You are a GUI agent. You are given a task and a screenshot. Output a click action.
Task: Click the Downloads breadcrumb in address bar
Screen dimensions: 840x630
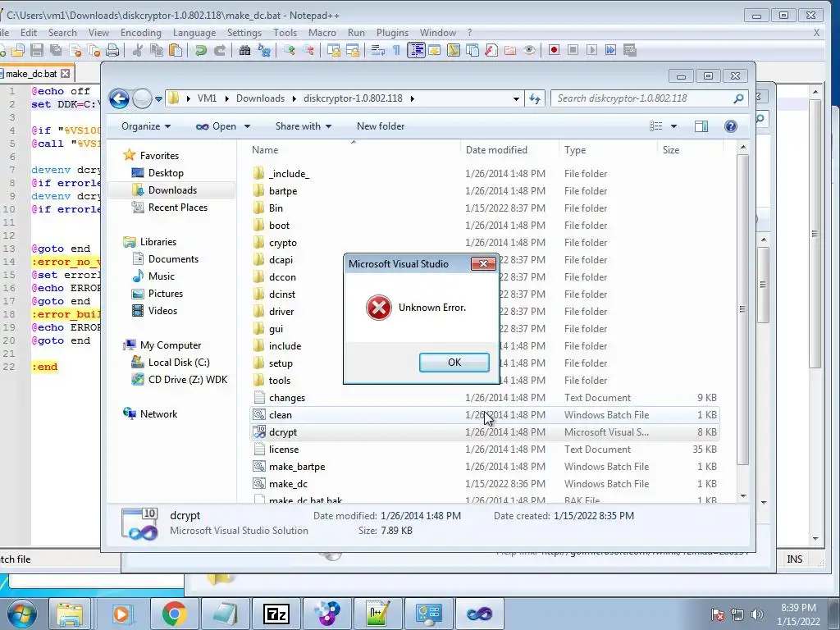pyautogui.click(x=260, y=98)
